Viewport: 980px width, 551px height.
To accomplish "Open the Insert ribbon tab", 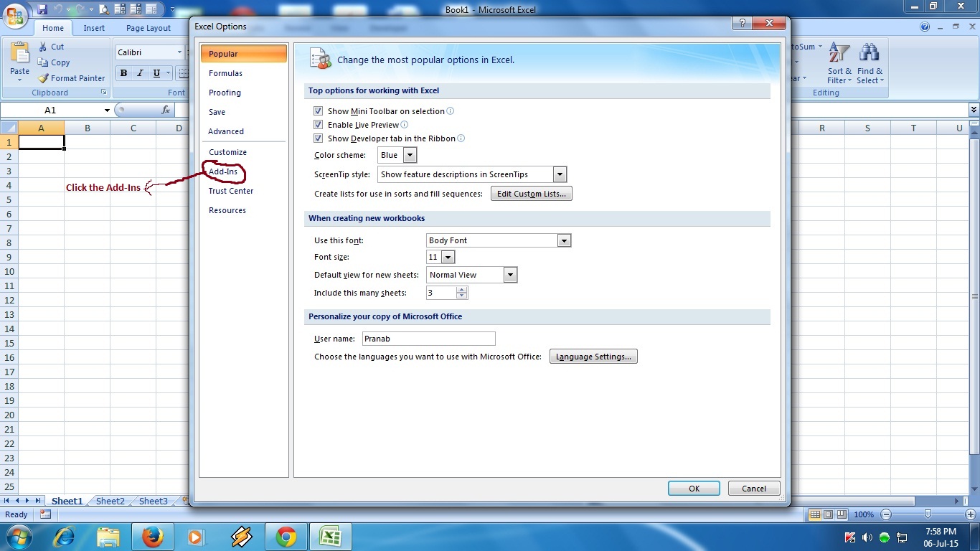I will [x=94, y=28].
